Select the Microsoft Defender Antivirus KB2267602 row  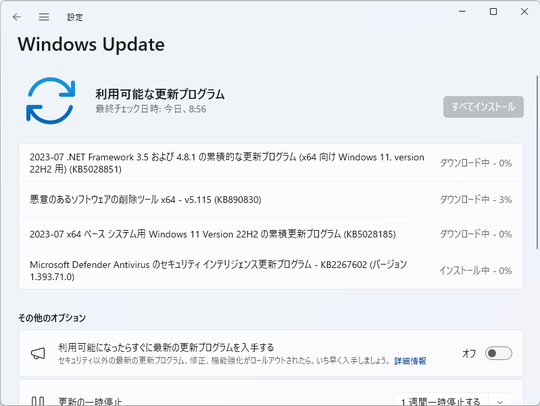(x=271, y=270)
